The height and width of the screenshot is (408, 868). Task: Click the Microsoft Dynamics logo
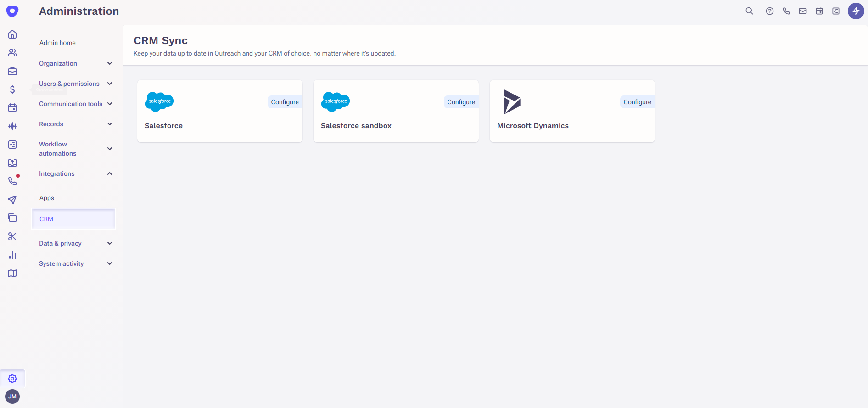point(512,102)
